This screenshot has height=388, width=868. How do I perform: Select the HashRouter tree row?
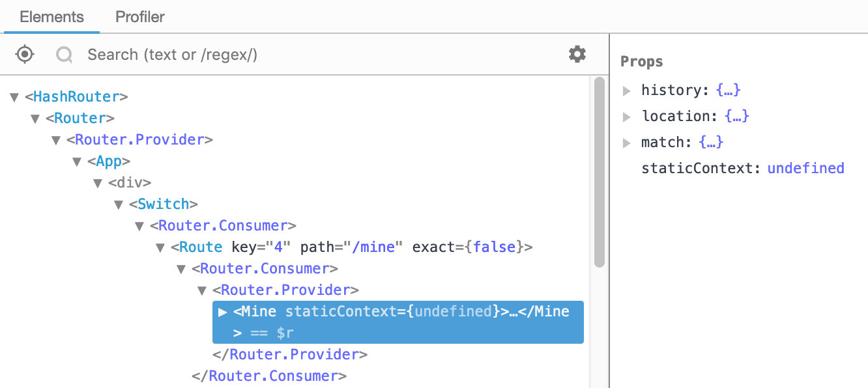click(x=76, y=97)
